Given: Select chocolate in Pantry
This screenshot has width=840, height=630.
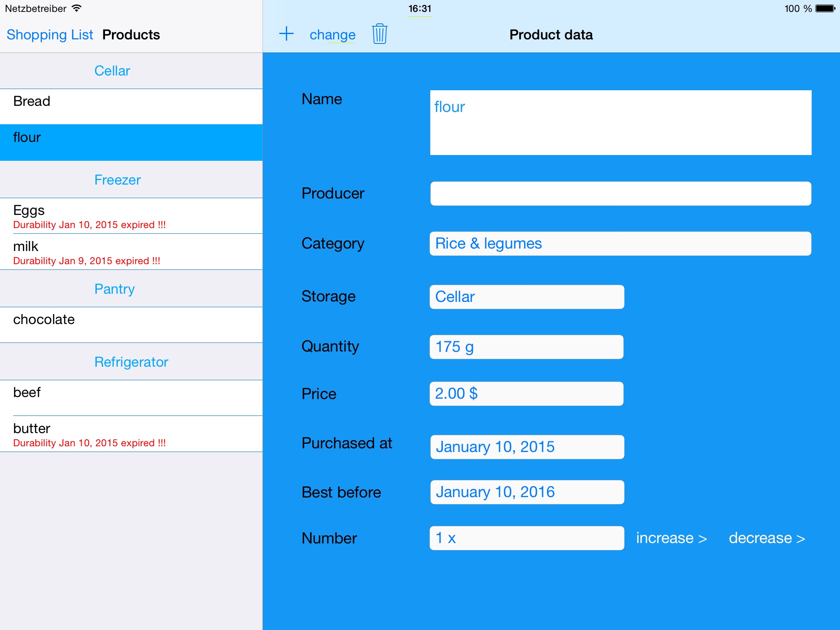Looking at the screenshot, I should coord(131,325).
